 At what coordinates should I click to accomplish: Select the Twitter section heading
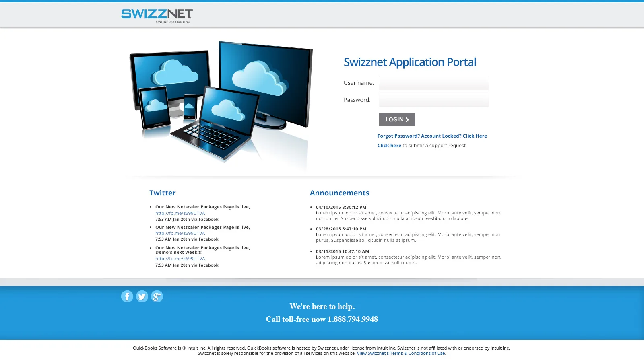pyautogui.click(x=163, y=193)
